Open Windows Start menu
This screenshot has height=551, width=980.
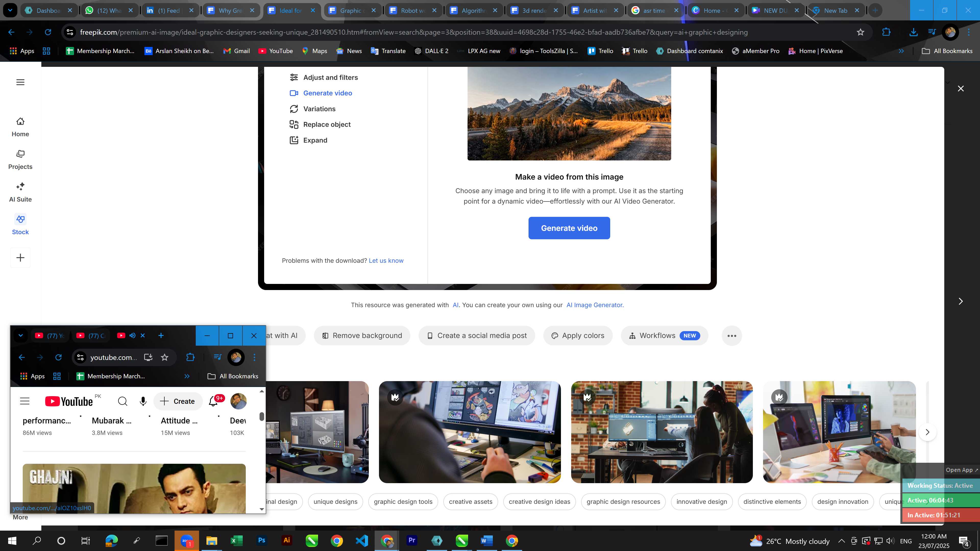(x=12, y=541)
